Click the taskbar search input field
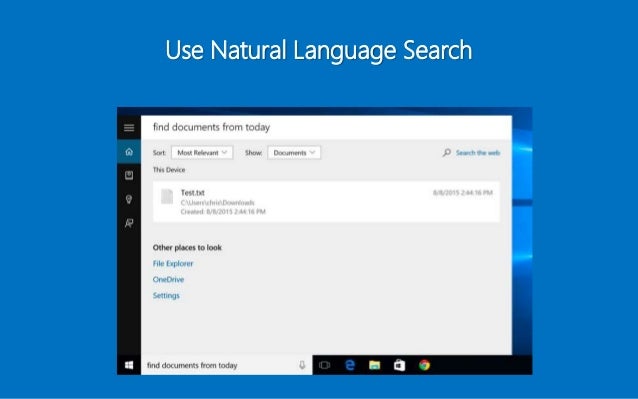 [227, 365]
